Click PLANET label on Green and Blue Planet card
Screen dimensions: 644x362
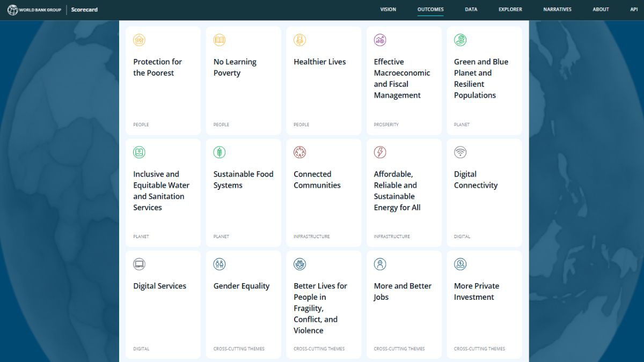point(462,124)
